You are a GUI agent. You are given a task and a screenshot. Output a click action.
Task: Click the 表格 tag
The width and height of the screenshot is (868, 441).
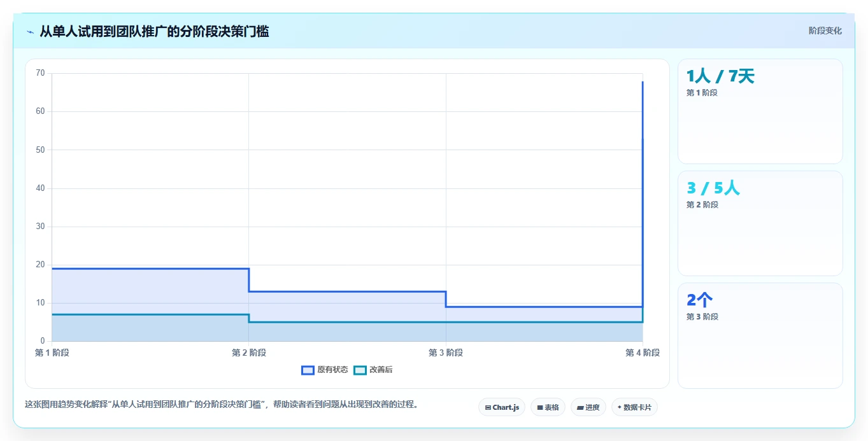click(x=548, y=407)
